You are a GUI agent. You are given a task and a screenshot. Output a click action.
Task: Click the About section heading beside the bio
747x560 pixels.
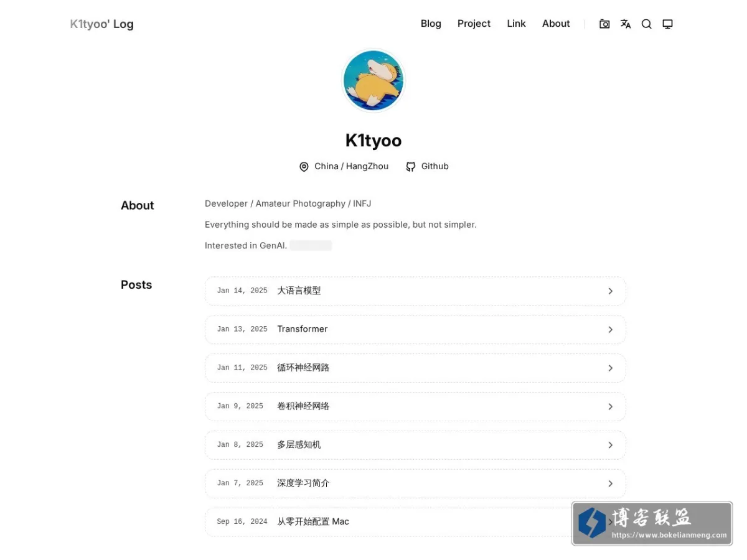(138, 205)
